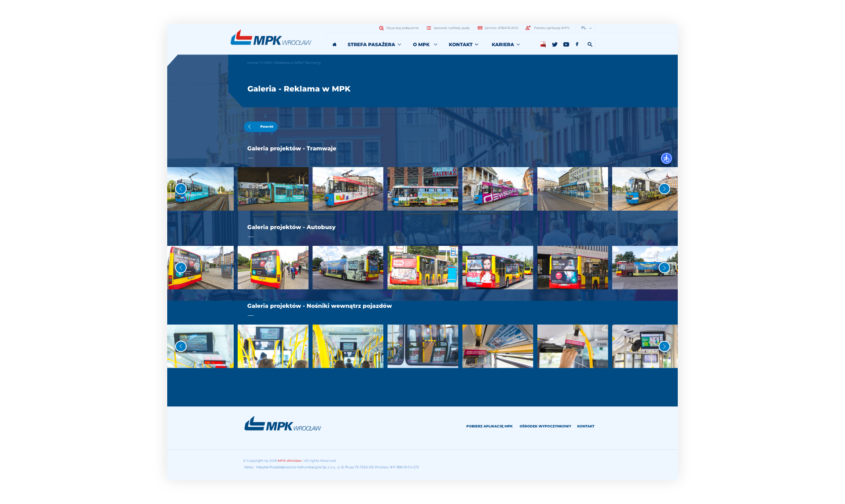Click Ośrodek Wypoczynkowy footer link

[x=545, y=426]
